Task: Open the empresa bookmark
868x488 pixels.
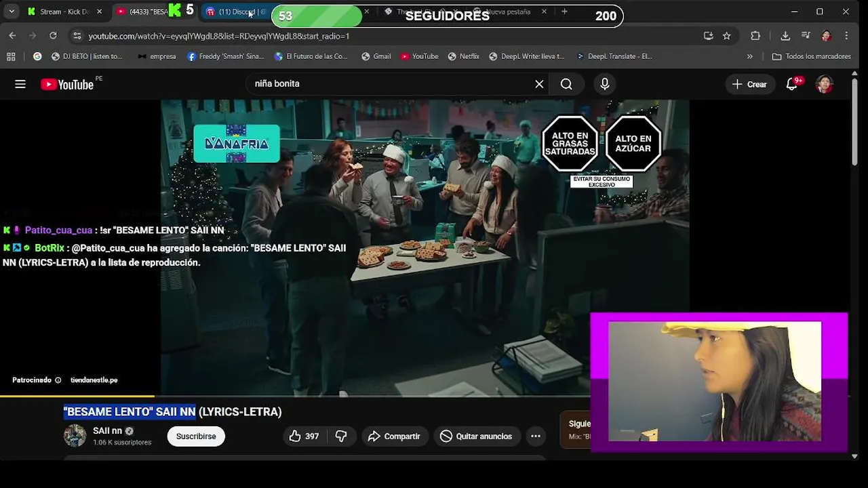Action: click(x=157, y=56)
